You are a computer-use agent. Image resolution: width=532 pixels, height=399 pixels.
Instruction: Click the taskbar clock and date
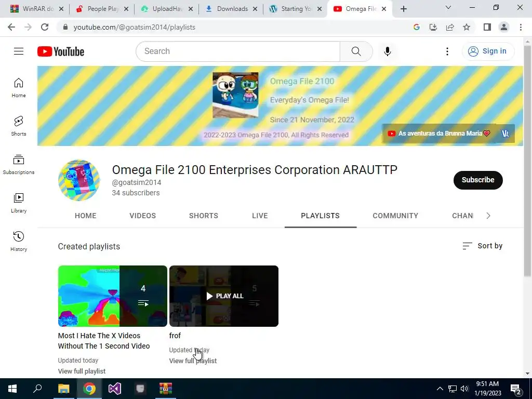pyautogui.click(x=487, y=389)
